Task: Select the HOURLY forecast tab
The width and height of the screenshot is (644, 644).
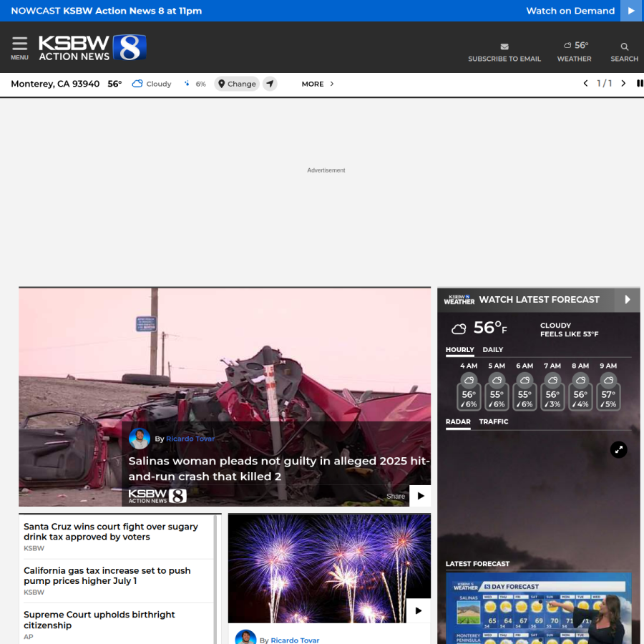Action: click(x=459, y=350)
